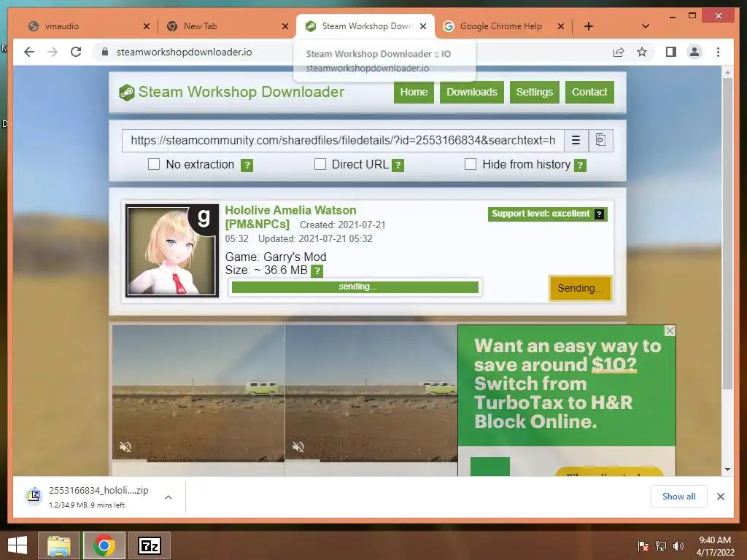747x560 pixels.
Task: Click the scrollbar up arrow
Action: 727,72
